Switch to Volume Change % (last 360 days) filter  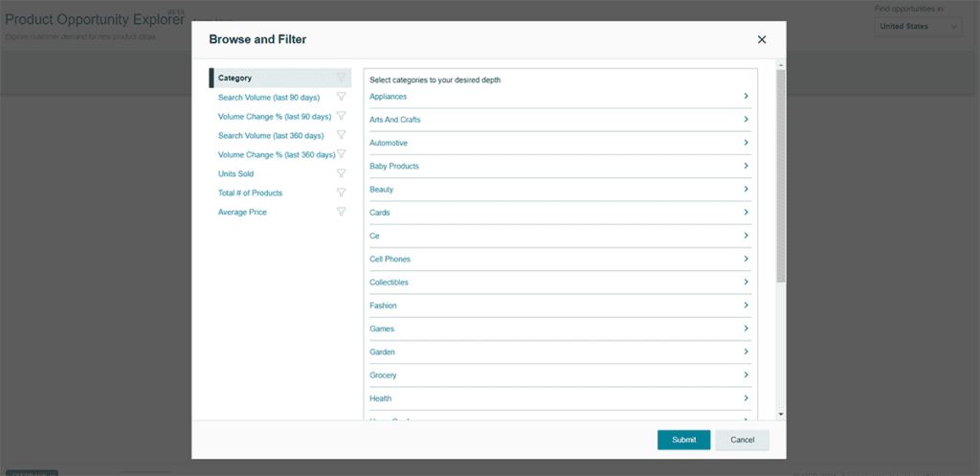coord(276,154)
